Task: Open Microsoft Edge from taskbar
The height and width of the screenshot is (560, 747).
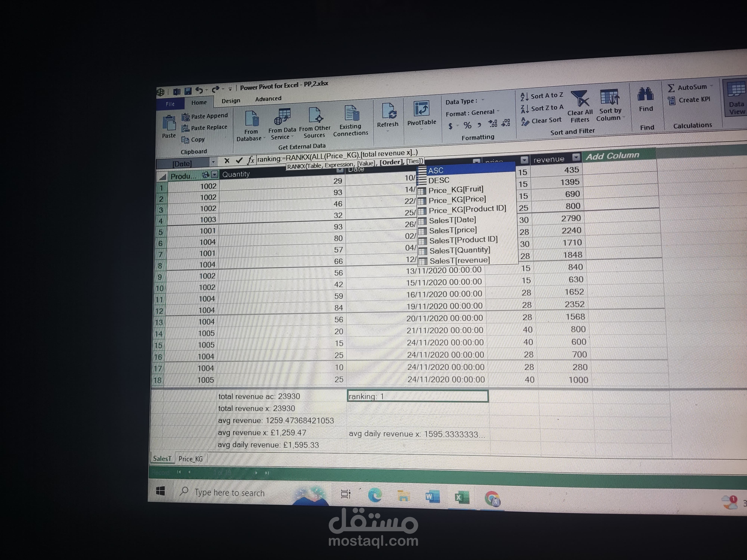Action: [x=374, y=495]
